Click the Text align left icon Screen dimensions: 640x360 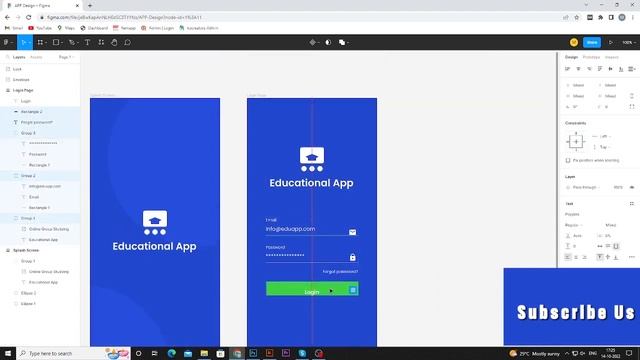pos(568,257)
